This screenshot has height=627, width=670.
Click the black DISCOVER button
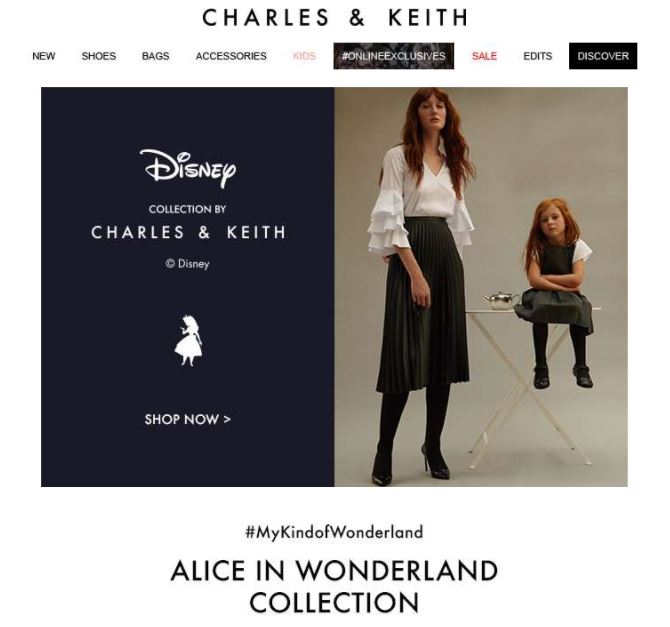click(x=603, y=56)
